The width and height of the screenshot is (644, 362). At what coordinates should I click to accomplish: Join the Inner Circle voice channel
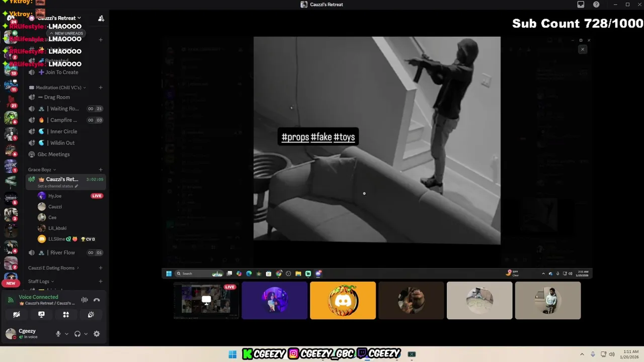65,131
